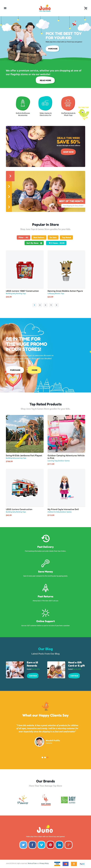The width and height of the screenshot is (91, 868).
Task: Filter products by Best Sellers
Action: (x=39, y=237)
